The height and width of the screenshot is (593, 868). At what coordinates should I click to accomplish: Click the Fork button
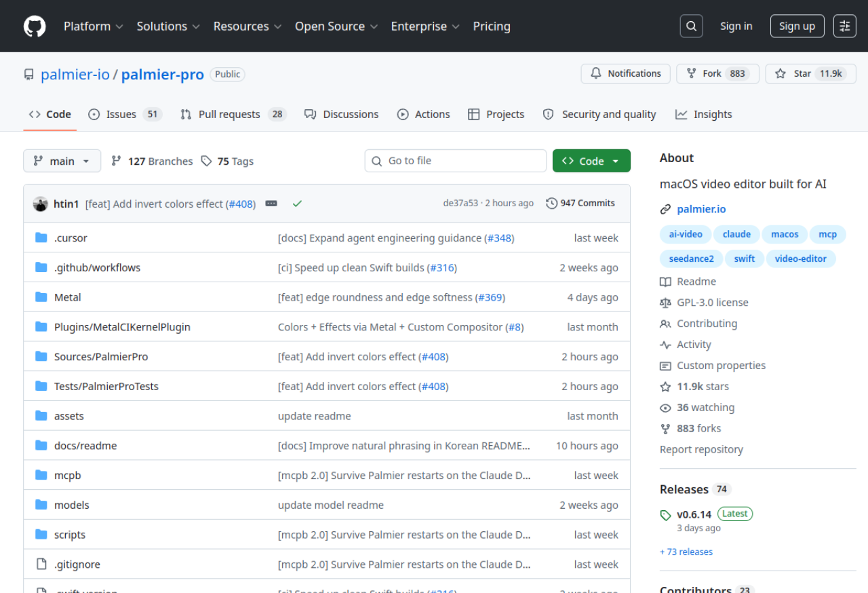coord(717,73)
